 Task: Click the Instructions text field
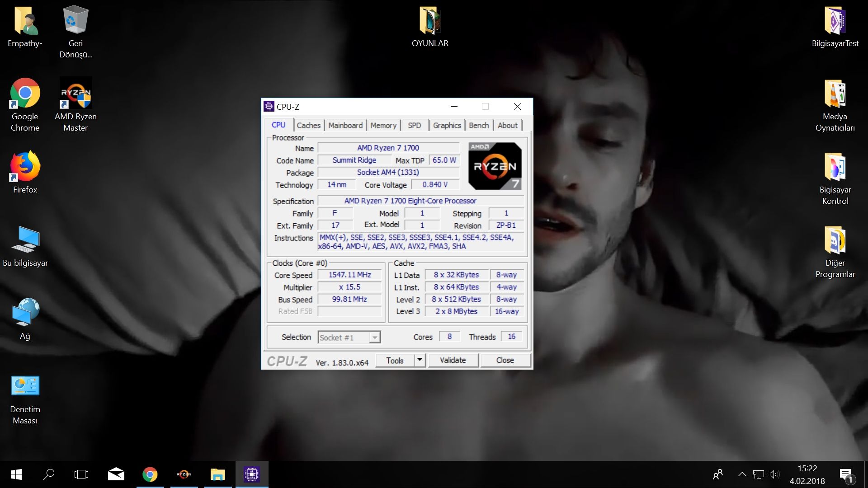pyautogui.click(x=420, y=242)
